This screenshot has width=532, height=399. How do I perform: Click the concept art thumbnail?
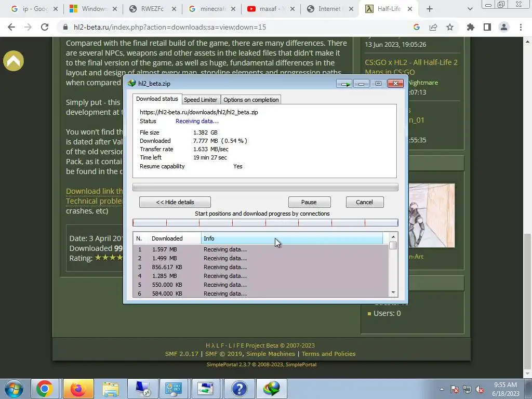tap(432, 216)
